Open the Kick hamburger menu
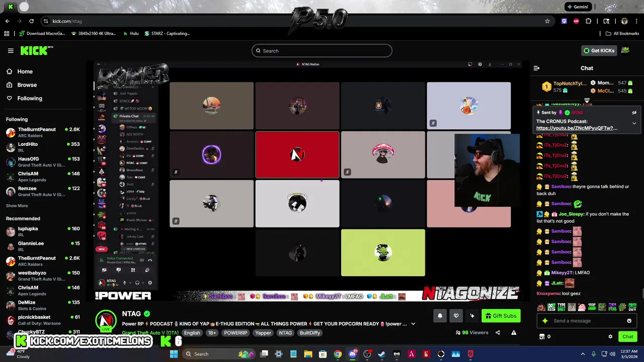Viewport: 644px width, 362px height. pyautogui.click(x=11, y=51)
